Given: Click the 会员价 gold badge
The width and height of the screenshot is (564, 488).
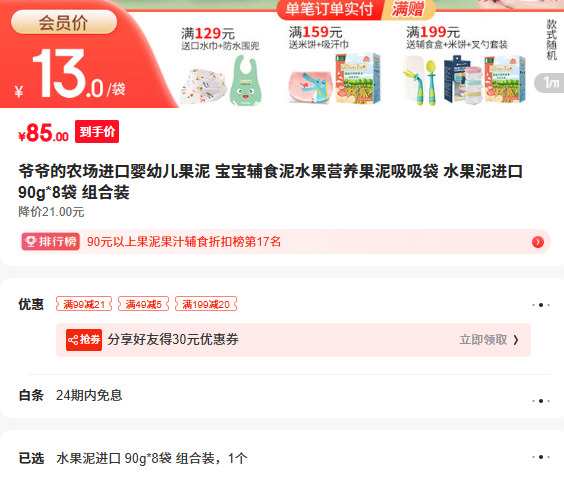Looking at the screenshot, I should tap(64, 22).
